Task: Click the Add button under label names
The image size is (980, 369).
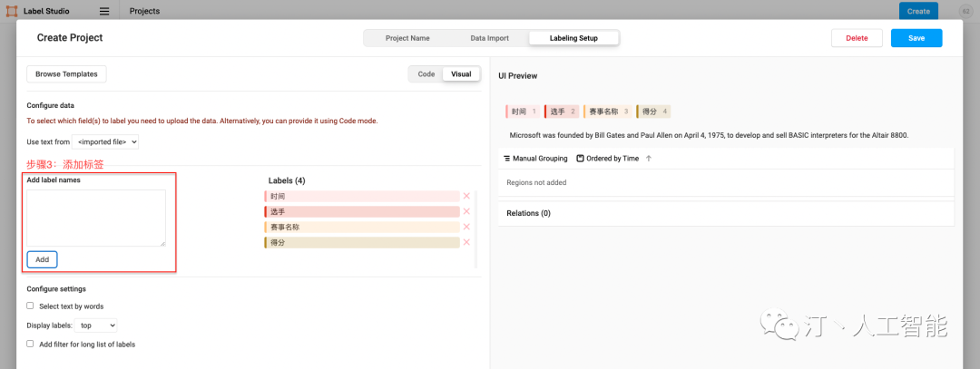Action: tap(42, 259)
